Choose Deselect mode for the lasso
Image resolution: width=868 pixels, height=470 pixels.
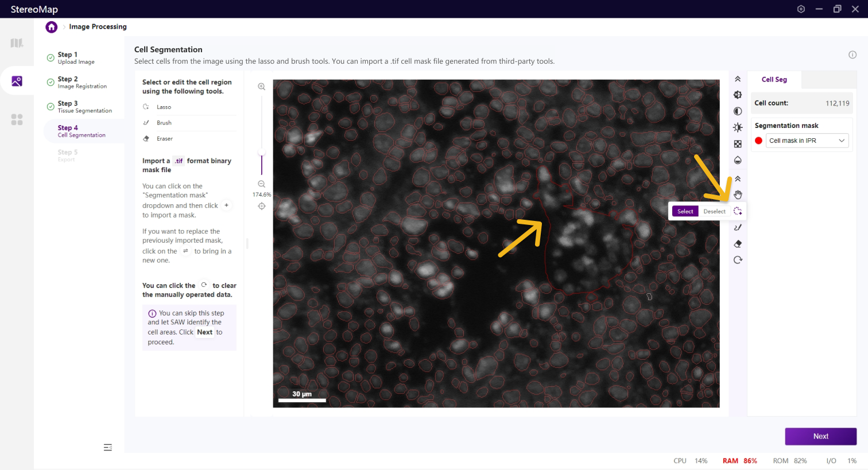(715, 211)
